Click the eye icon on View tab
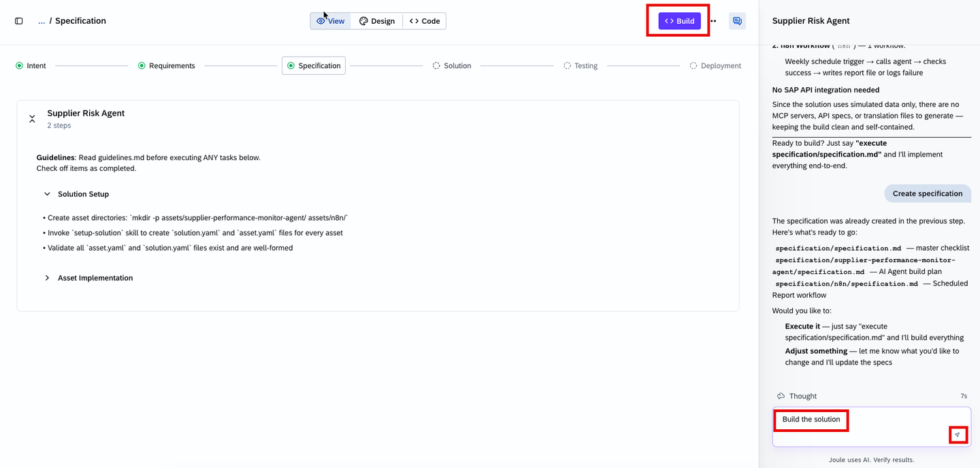This screenshot has height=468, width=980. (321, 21)
